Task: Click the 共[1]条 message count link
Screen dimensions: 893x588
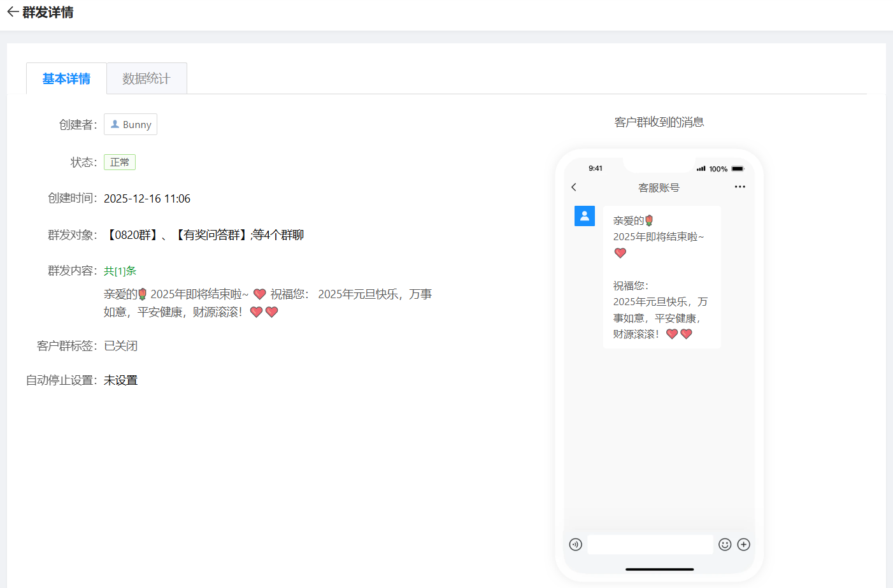Action: click(x=120, y=271)
